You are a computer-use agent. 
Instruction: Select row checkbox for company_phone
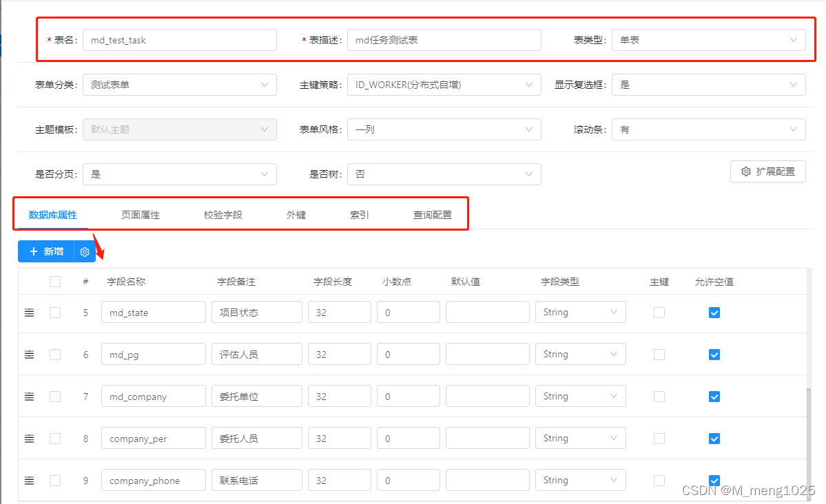(x=55, y=481)
